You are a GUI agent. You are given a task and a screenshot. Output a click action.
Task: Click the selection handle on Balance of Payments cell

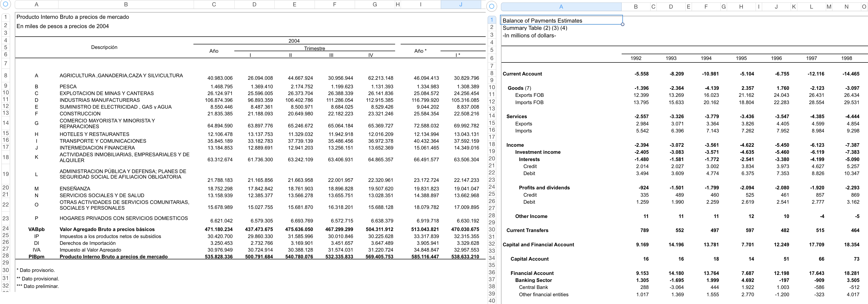click(622, 24)
